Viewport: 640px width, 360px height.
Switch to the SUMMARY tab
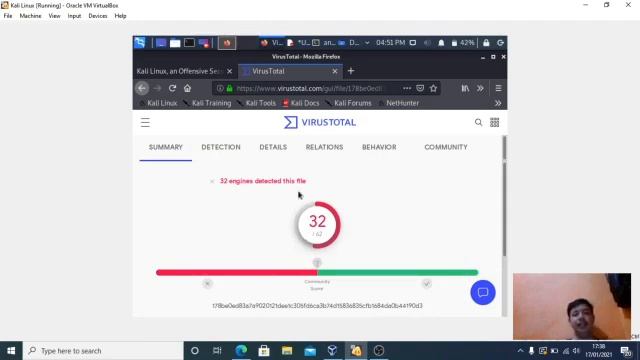coord(166,147)
